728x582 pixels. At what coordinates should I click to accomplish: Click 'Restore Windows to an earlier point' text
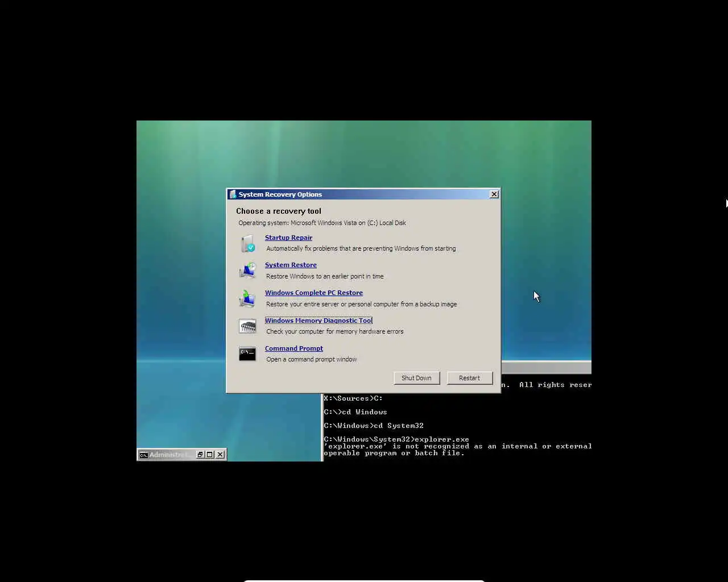(325, 276)
